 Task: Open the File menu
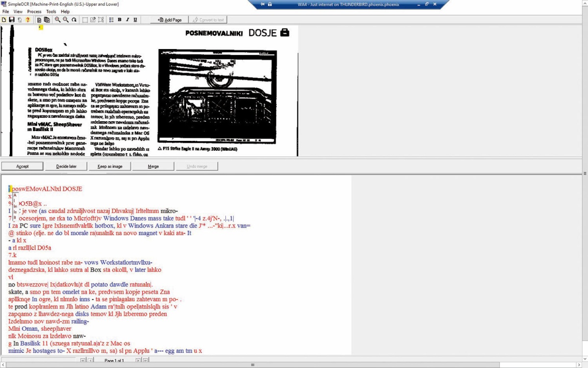coord(6,11)
